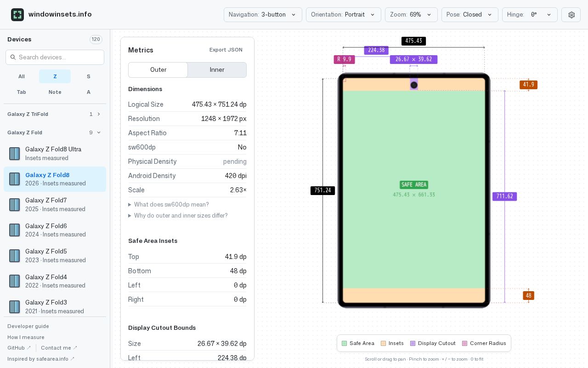
Task: Open the Developer guide link
Action: coord(28,326)
